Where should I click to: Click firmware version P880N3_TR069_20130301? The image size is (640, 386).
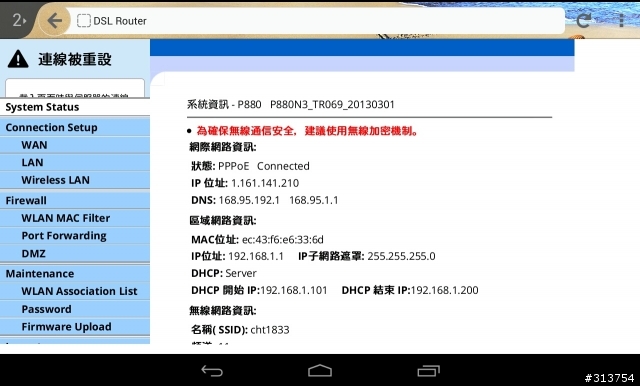pos(332,104)
